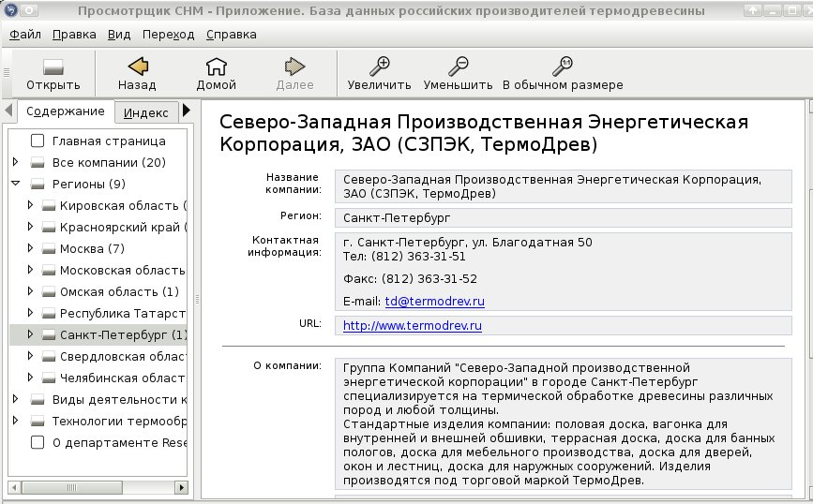Viewport: 813px width, 504px height.
Task: Expand the Виды деятельности node
Action: tap(16, 399)
